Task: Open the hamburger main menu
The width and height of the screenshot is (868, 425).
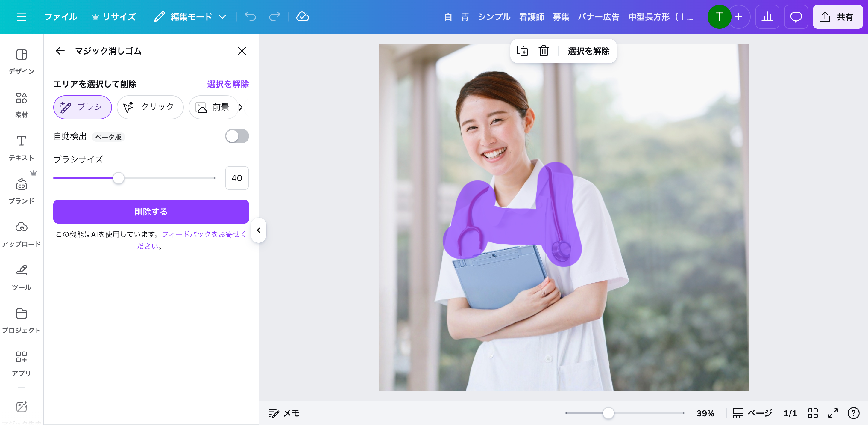Action: pyautogui.click(x=21, y=17)
